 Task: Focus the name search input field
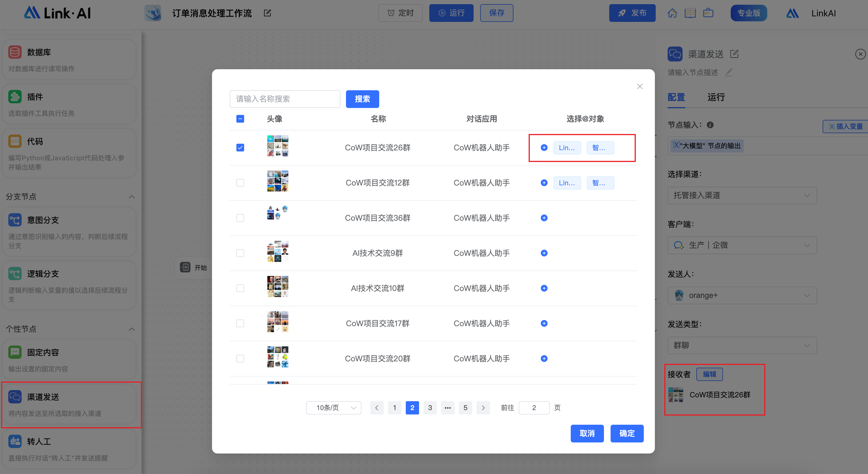[285, 99]
